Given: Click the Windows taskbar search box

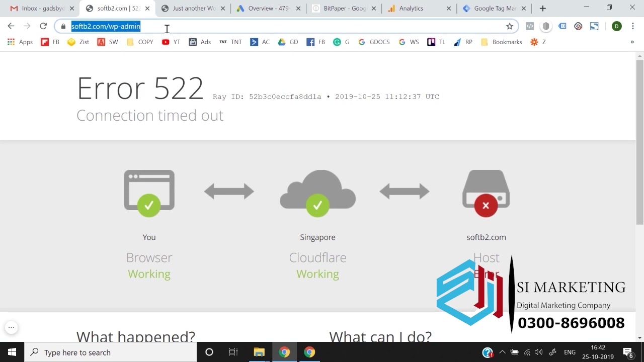Looking at the screenshot, I should pyautogui.click(x=111, y=352).
